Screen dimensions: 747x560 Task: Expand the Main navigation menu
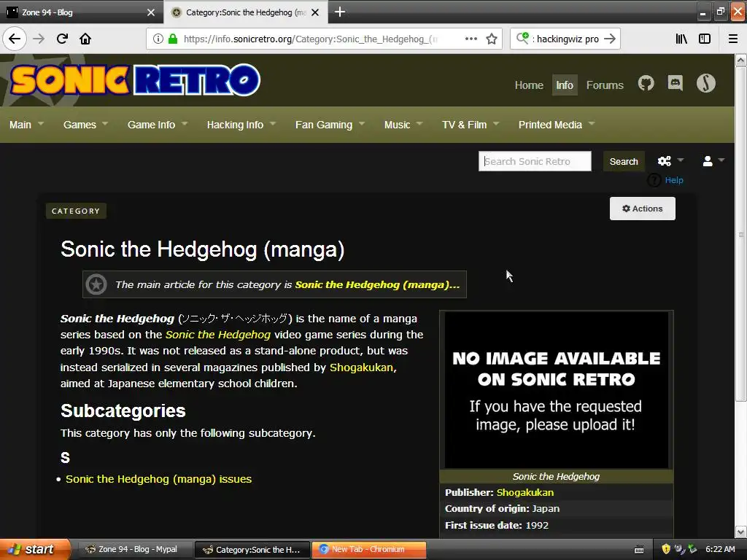point(27,124)
